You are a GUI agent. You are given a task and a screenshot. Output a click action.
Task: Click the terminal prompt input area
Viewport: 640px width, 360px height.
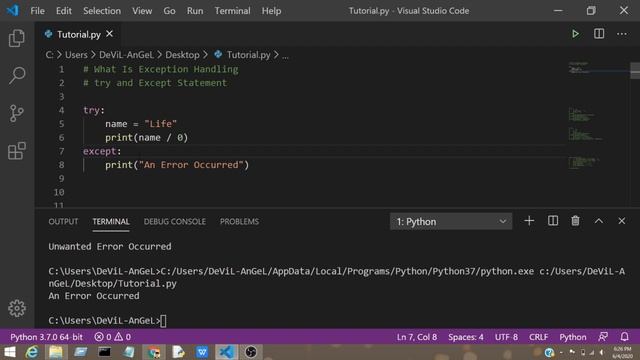[163, 321]
